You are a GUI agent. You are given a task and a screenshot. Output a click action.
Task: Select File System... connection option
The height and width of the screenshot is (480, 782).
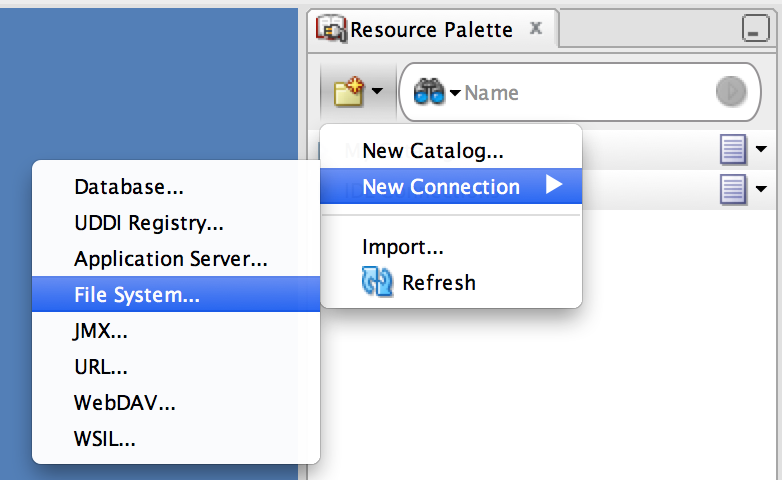(176, 294)
